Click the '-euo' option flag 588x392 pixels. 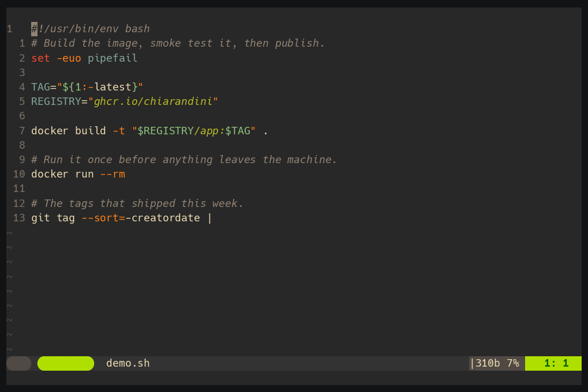69,58
